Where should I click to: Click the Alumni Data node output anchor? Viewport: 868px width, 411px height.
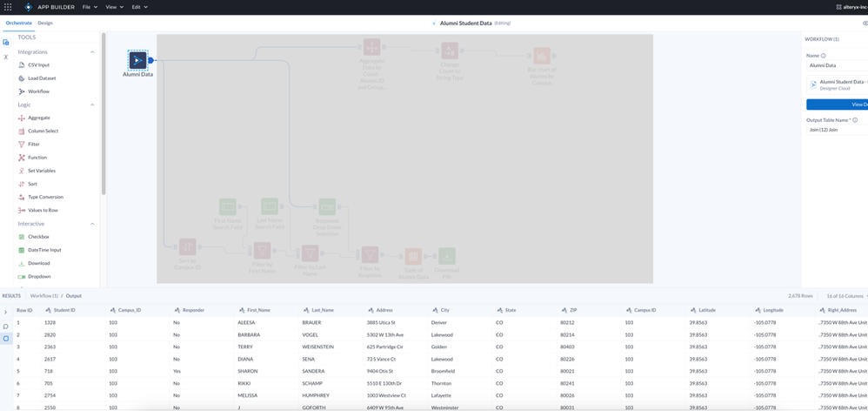[150, 60]
